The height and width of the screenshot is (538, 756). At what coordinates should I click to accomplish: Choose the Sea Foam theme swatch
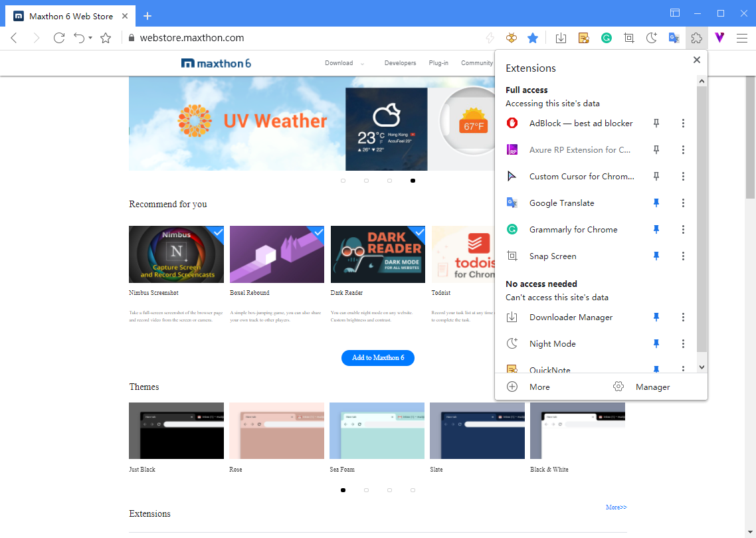(377, 431)
